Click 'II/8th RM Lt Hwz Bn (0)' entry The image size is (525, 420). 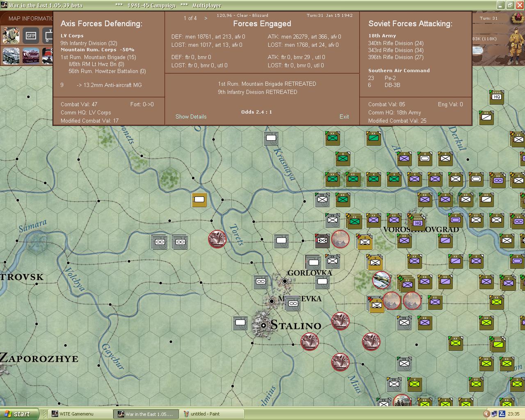click(96, 64)
